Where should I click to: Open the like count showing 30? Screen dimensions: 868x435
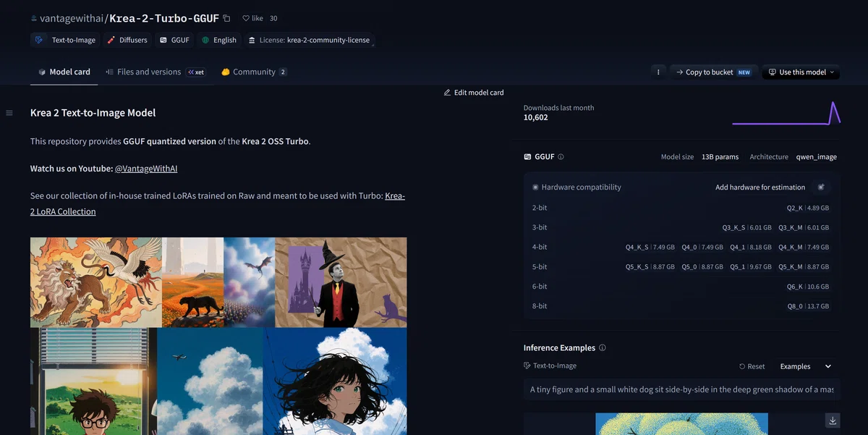[x=273, y=18]
